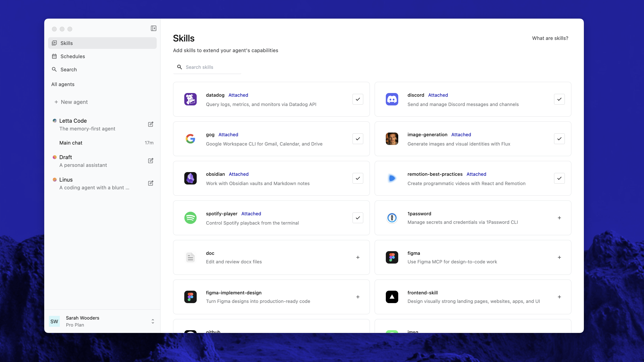Screen dimensions: 644x362
Task: Expand the Sarah Wooders account switcher
Action: pyautogui.click(x=152, y=321)
